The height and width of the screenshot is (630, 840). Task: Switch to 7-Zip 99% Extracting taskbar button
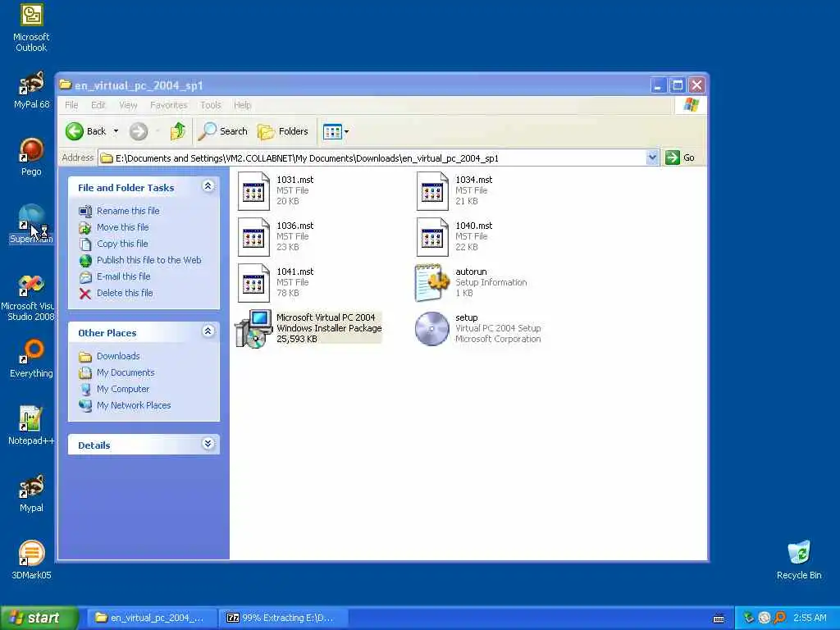(283, 618)
